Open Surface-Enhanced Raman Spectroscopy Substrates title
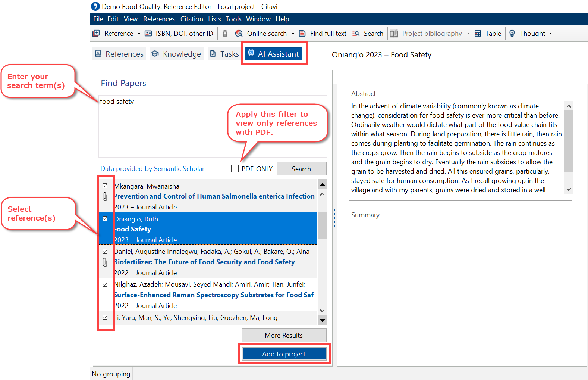Screen dimensions: 588x380 (x=214, y=295)
